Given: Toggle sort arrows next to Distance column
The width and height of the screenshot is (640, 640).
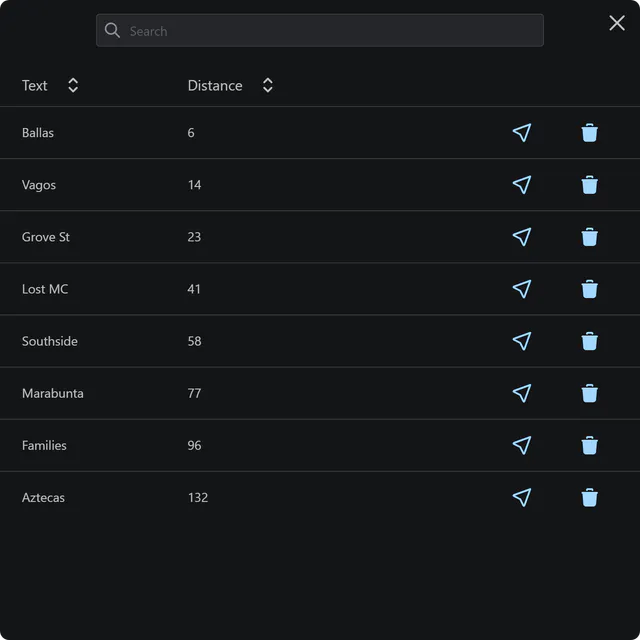Looking at the screenshot, I should tap(268, 85).
